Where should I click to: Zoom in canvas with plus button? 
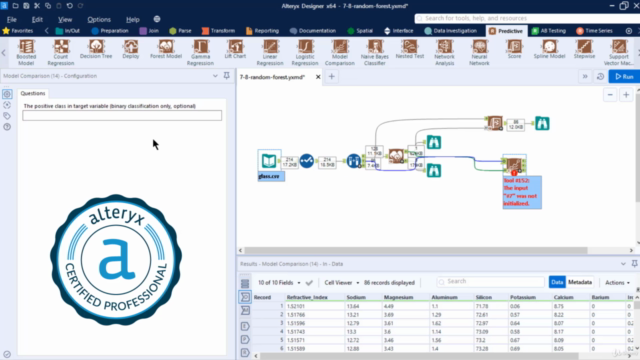[626, 95]
